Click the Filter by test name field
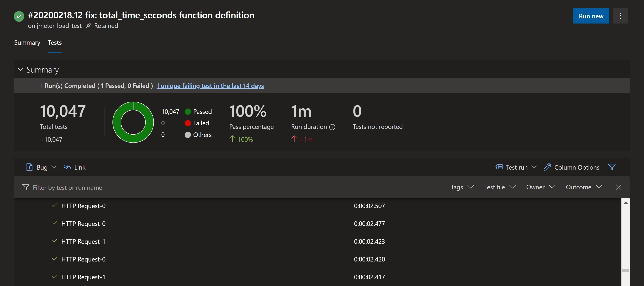Screen dimensions: 644x286 pos(68,187)
